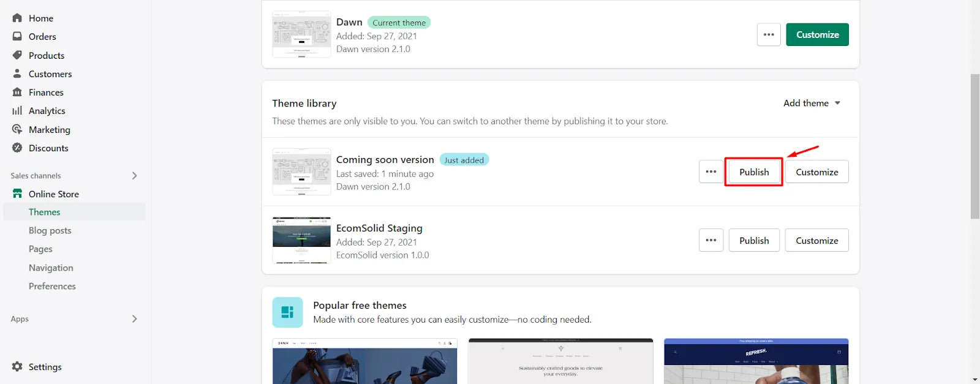
Task: Go to Home in the sidebar
Action: (x=41, y=18)
